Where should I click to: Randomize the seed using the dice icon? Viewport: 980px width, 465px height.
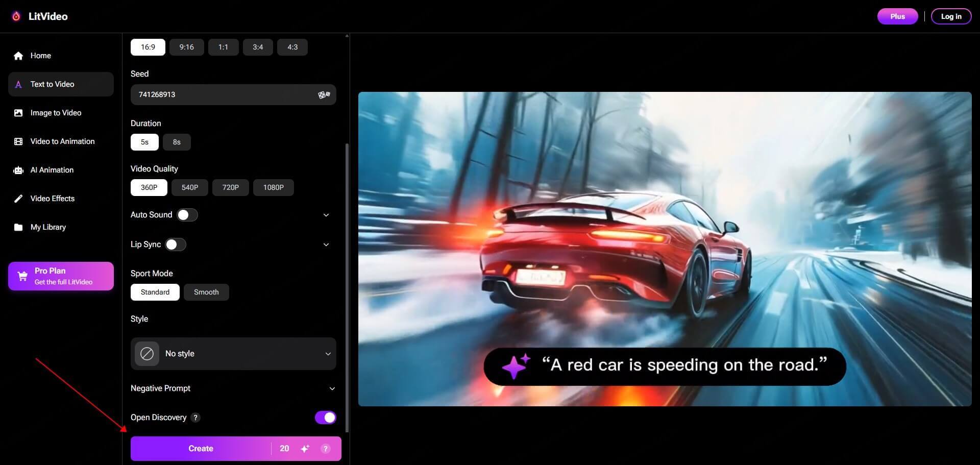(324, 94)
